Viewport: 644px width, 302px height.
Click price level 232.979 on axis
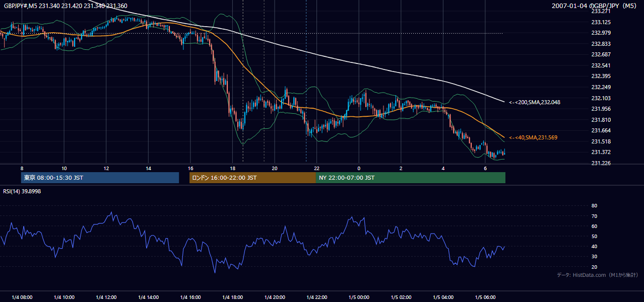tap(601, 33)
